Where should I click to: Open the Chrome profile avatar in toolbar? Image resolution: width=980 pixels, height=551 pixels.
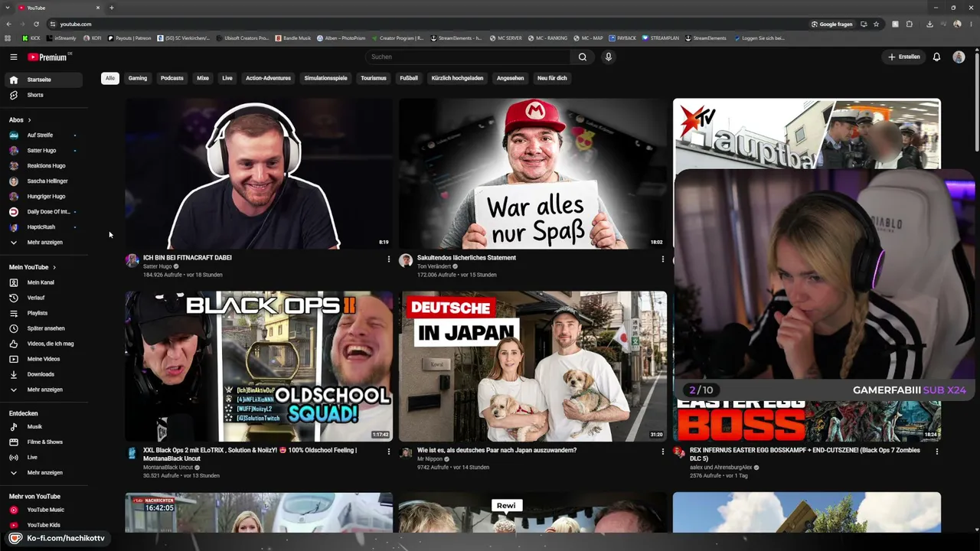(x=957, y=24)
